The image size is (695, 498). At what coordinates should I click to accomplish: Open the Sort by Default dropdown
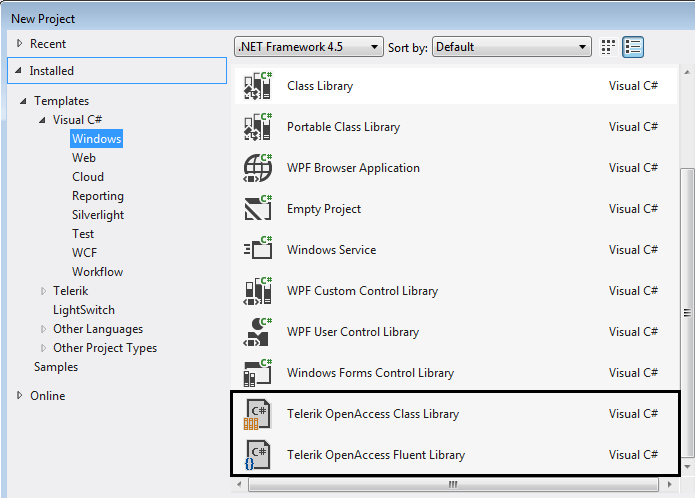point(511,47)
